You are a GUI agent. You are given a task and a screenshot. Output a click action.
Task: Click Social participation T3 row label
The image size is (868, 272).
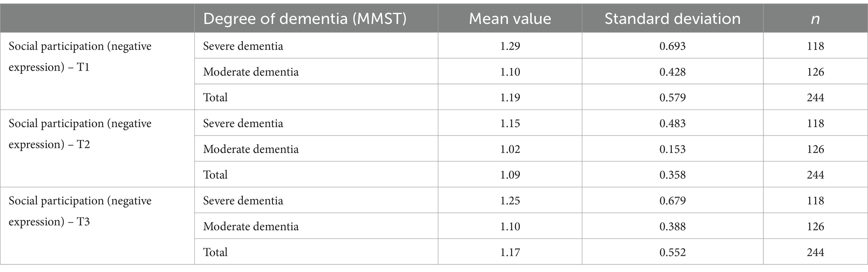[80, 211]
